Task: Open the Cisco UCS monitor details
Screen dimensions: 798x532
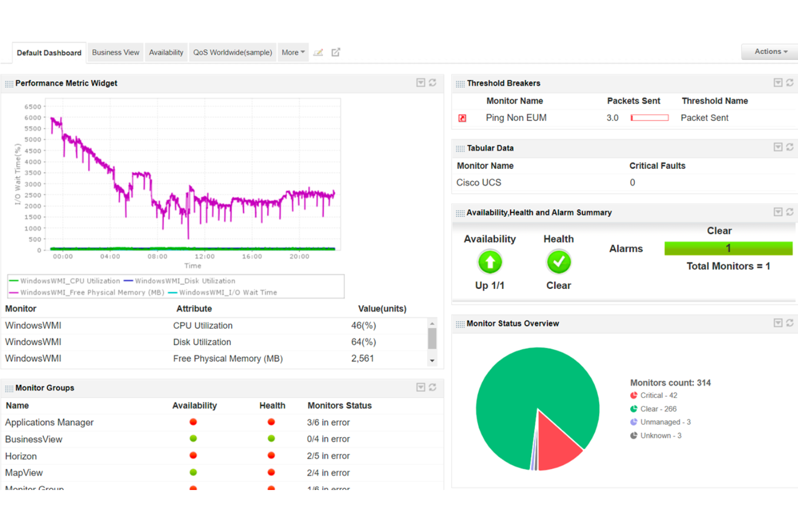Action: pyautogui.click(x=479, y=182)
